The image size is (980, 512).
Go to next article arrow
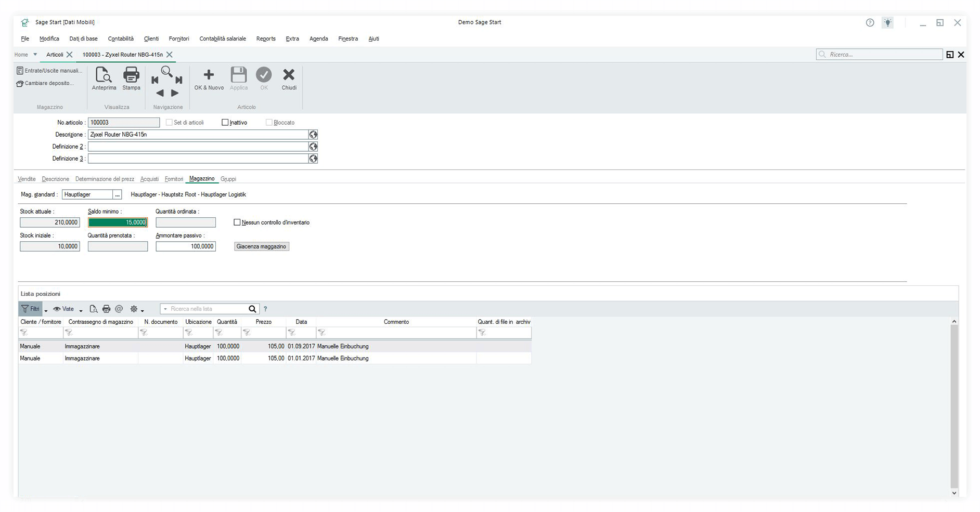tap(175, 93)
